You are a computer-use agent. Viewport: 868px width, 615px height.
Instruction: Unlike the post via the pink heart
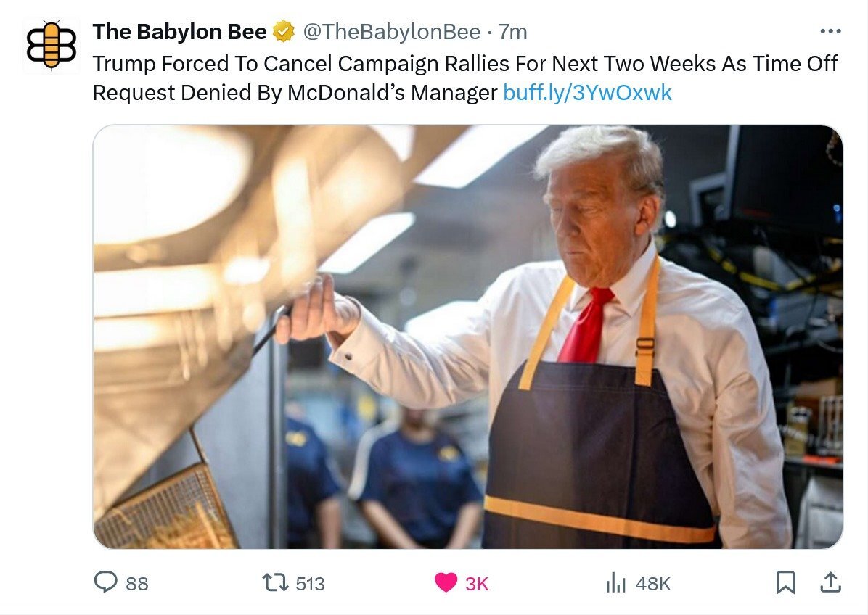click(x=446, y=583)
